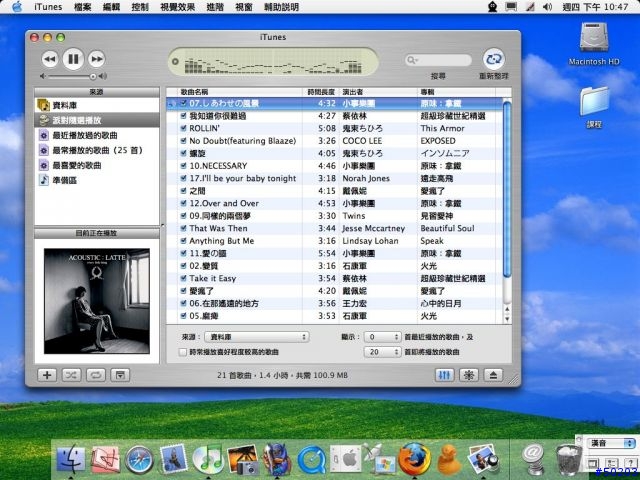Click the eject disc button
Screen dimensions: 640x480
pyautogui.click(x=493, y=375)
